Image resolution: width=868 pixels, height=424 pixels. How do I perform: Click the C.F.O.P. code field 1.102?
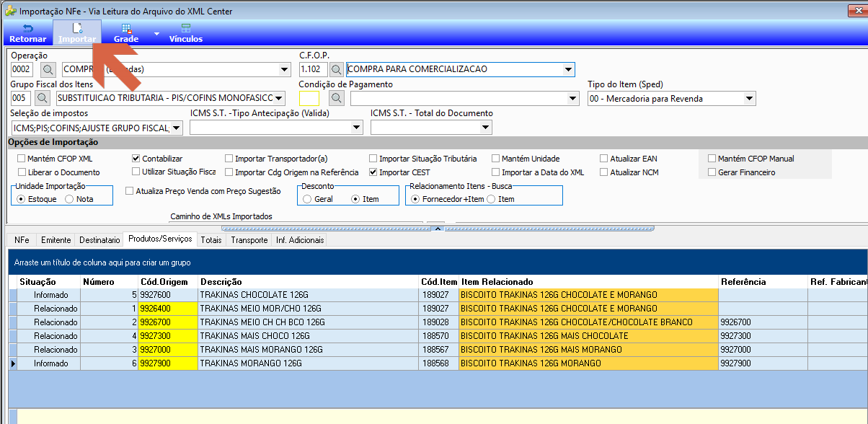coord(314,69)
